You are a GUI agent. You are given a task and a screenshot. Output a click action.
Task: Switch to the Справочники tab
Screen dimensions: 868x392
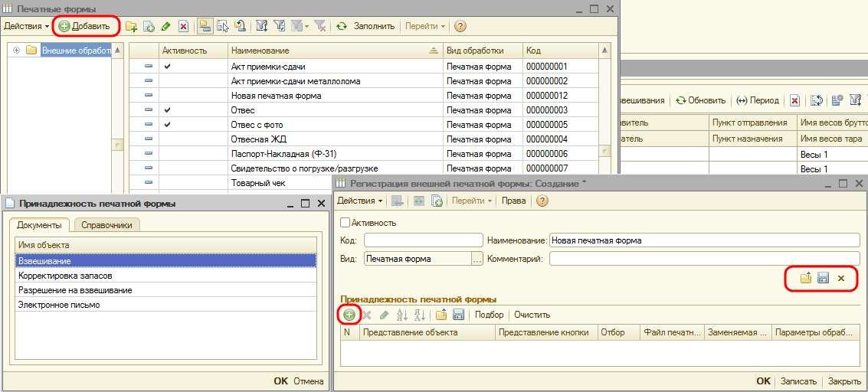[x=106, y=225]
